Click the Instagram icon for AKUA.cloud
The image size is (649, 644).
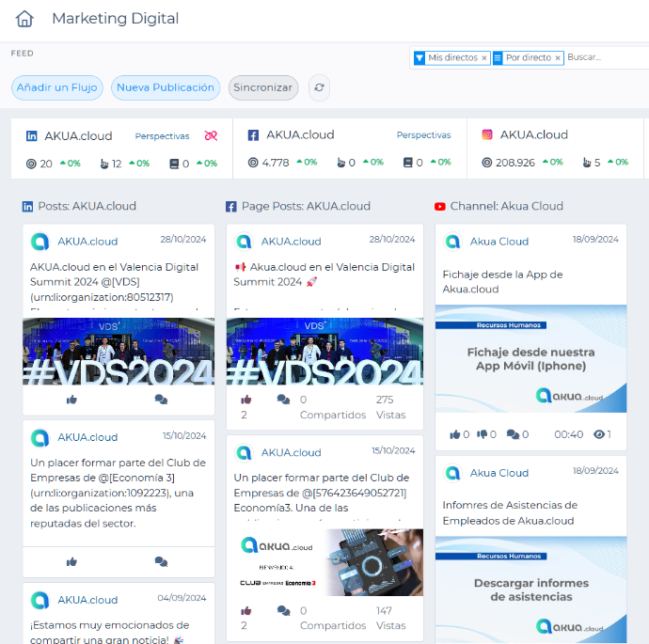coord(487,135)
